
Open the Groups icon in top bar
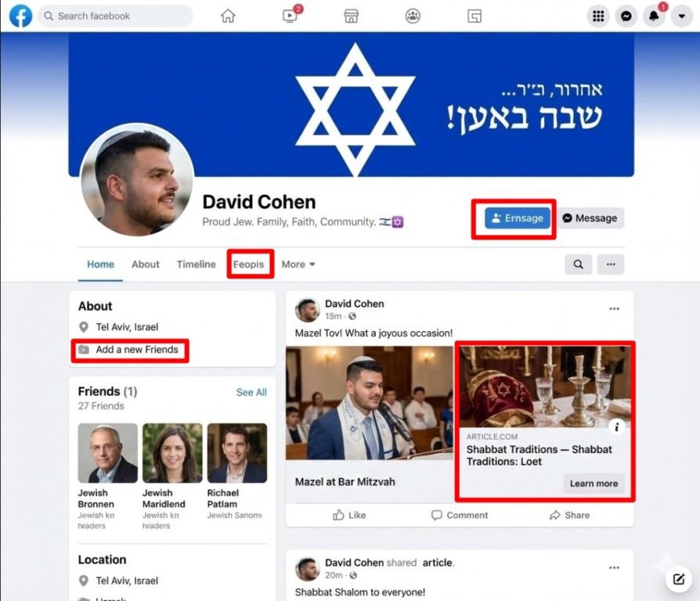coord(413,16)
